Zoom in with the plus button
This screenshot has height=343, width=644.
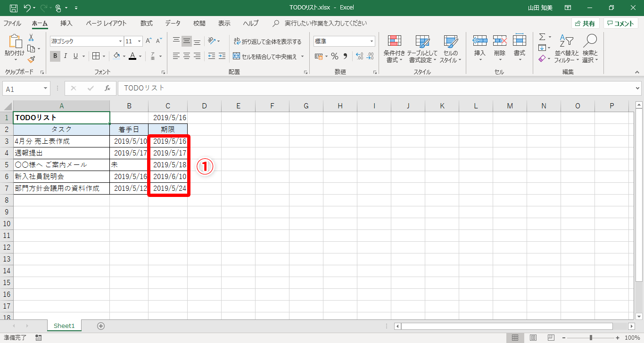[618, 337]
